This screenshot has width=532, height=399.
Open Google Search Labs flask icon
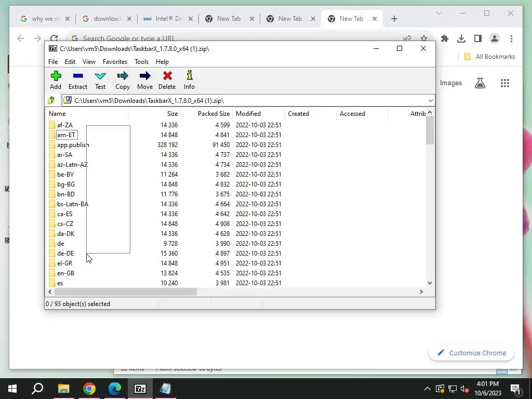pyautogui.click(x=480, y=83)
